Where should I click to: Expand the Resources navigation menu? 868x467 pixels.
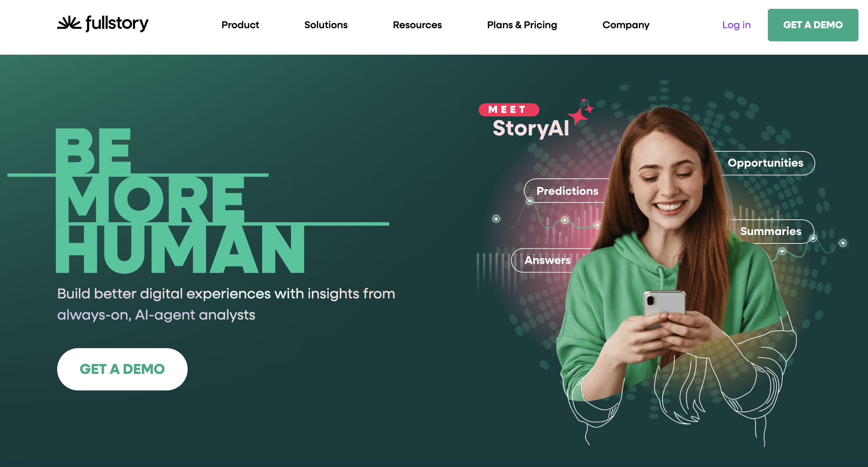(x=417, y=25)
